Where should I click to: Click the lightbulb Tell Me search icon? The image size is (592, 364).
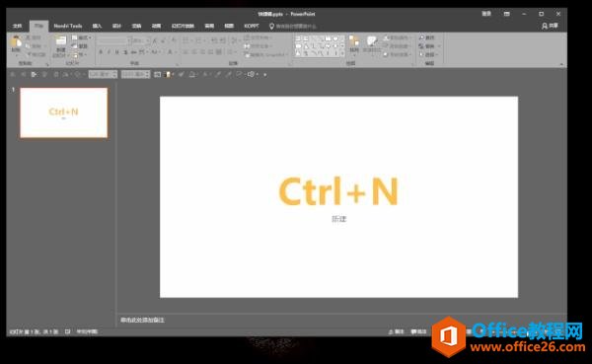271,26
